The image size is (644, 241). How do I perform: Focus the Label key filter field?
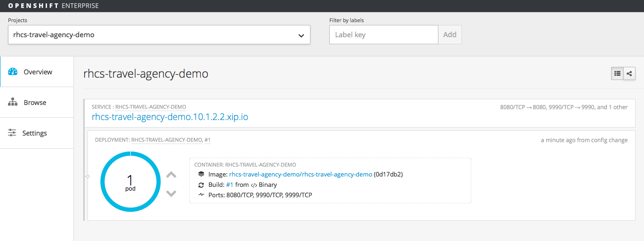(x=383, y=35)
